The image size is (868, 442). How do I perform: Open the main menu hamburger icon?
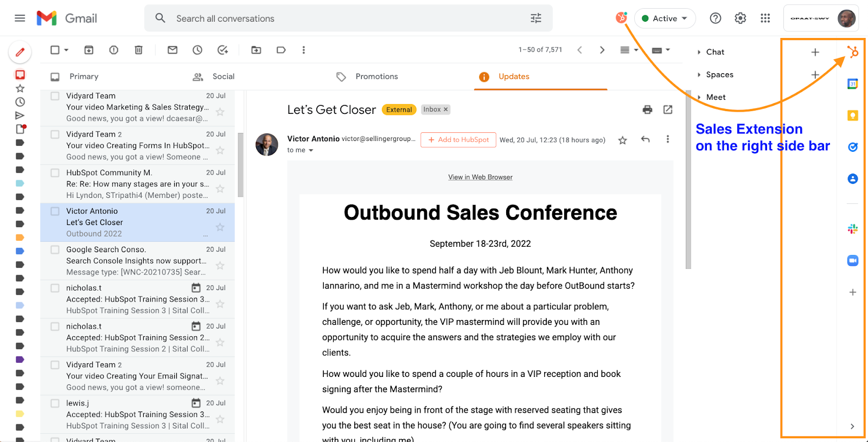tap(20, 18)
